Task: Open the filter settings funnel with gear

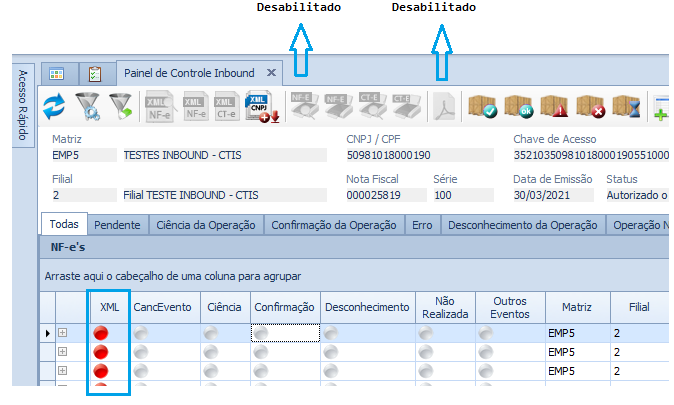Action: [x=87, y=106]
